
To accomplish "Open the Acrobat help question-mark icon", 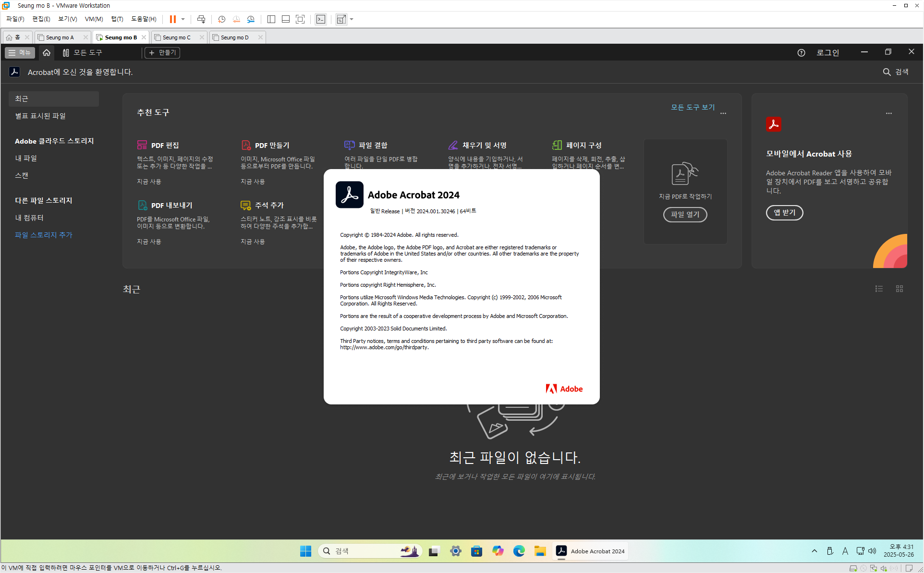I will (801, 53).
